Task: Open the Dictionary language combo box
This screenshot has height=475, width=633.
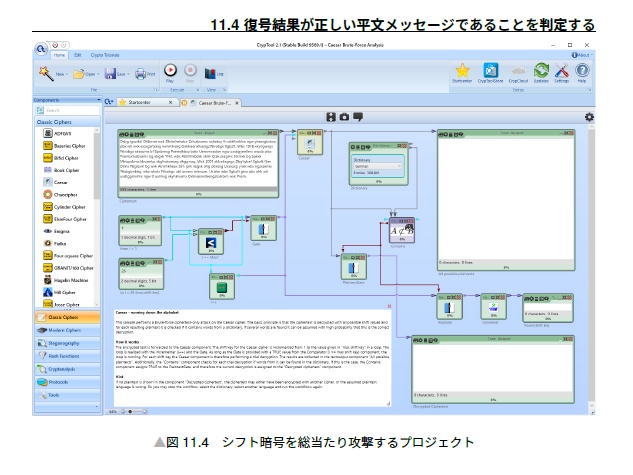Action: coord(378,166)
